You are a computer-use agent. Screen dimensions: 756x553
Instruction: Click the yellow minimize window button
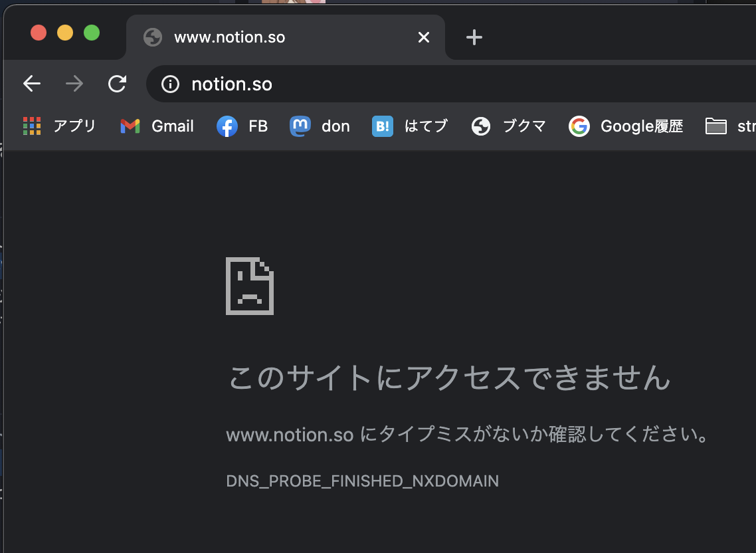click(x=65, y=33)
